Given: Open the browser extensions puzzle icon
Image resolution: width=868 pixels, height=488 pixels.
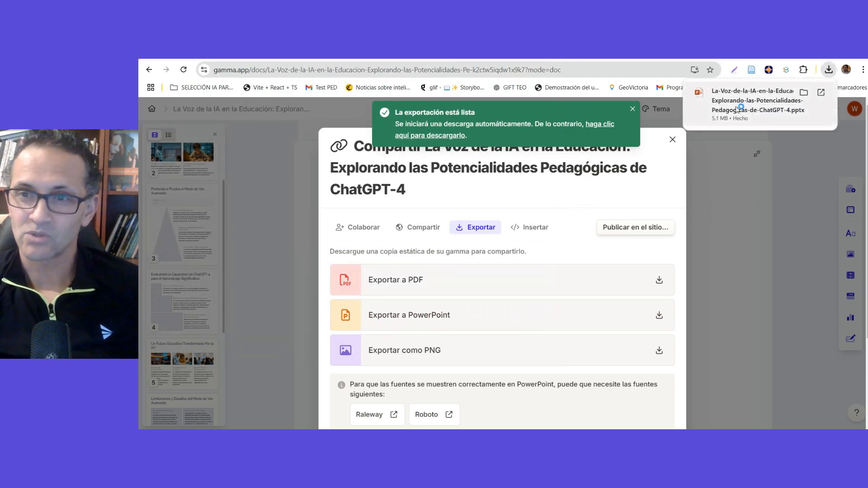Looking at the screenshot, I should click(x=803, y=70).
